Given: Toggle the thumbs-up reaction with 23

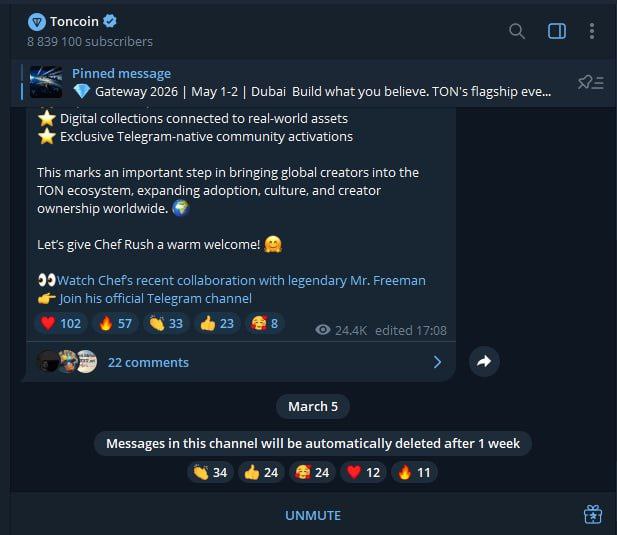Looking at the screenshot, I should coord(216,323).
